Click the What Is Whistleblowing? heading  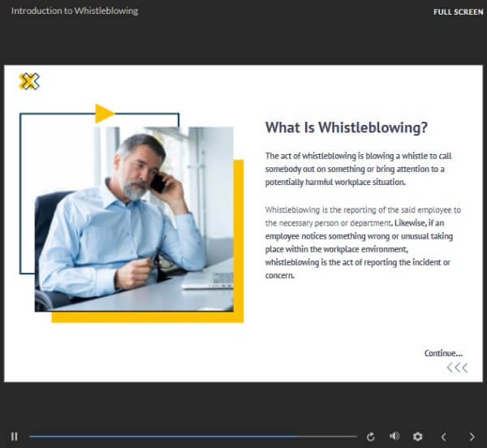347,128
